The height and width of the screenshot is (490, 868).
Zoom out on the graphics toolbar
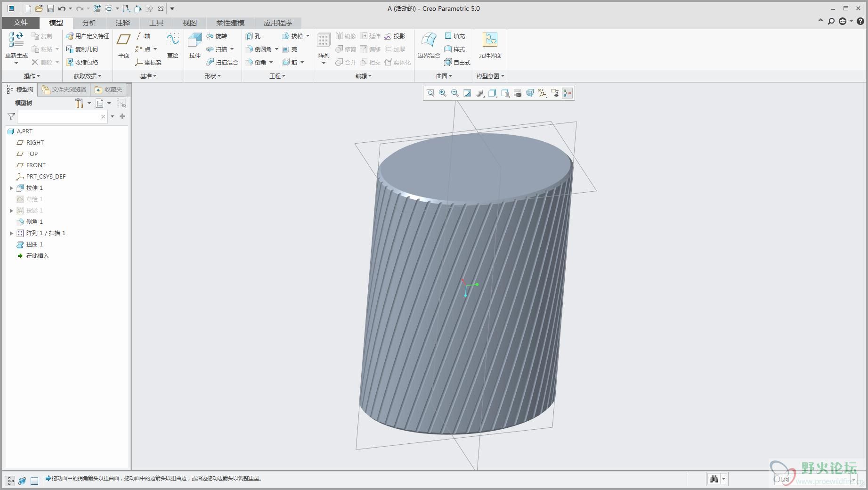[x=455, y=93]
